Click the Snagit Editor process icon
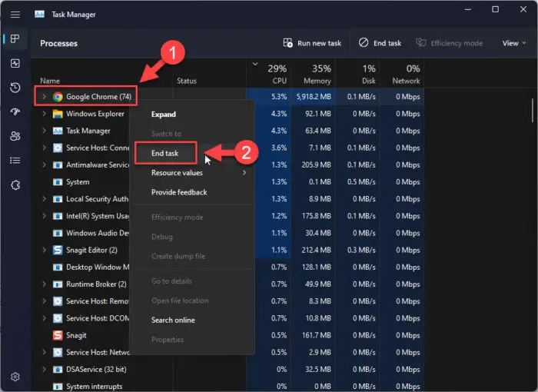The image size is (538, 392). (58, 250)
